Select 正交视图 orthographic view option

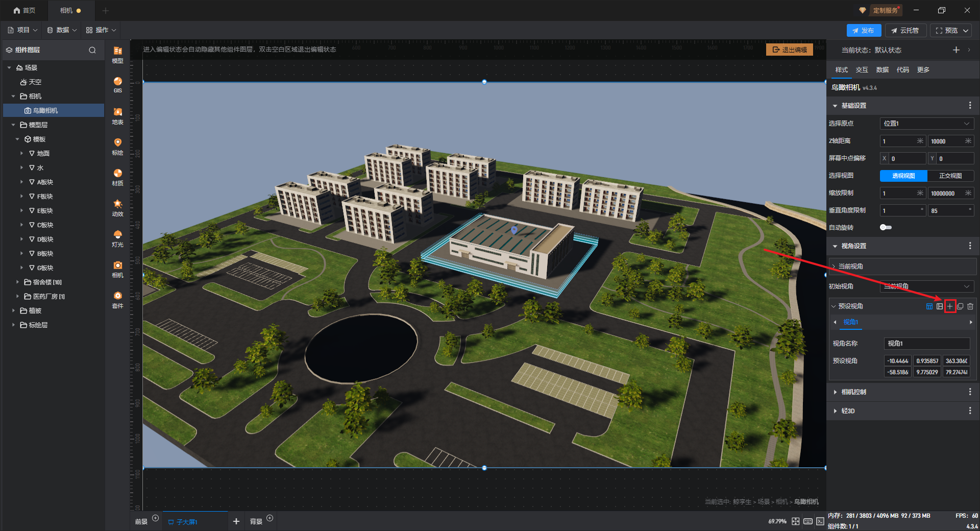[950, 176]
